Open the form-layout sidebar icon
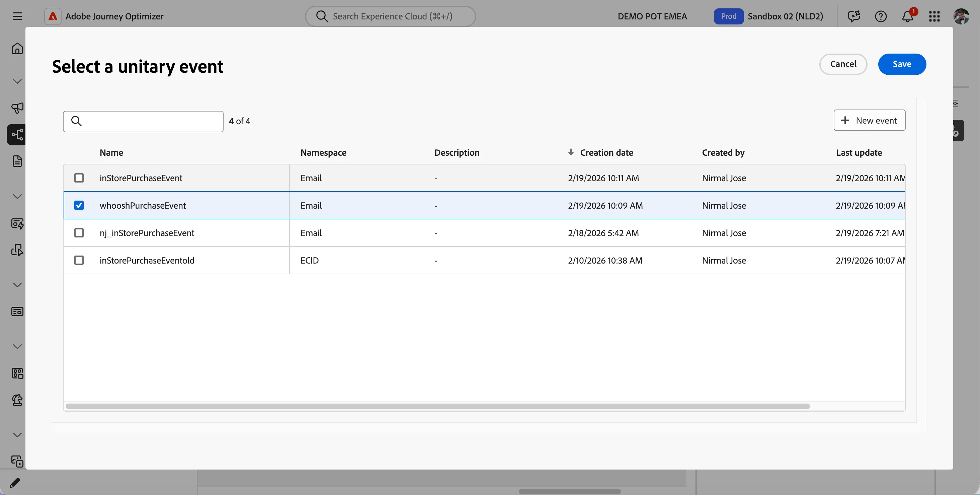This screenshot has height=495, width=980. point(17,311)
